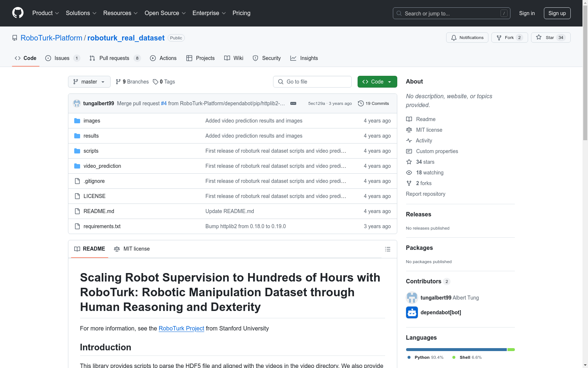The height and width of the screenshot is (368, 588).
Task: Switch to the Issues tab
Action: (x=62, y=58)
